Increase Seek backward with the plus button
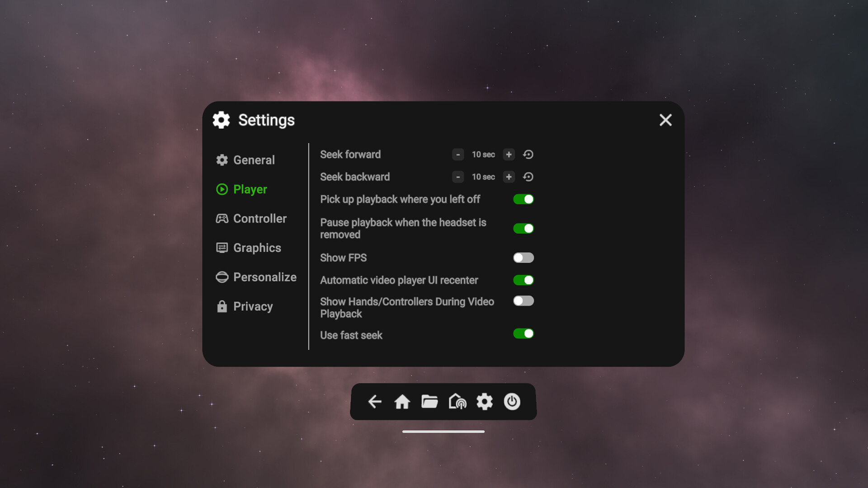The width and height of the screenshot is (868, 488). click(x=509, y=177)
